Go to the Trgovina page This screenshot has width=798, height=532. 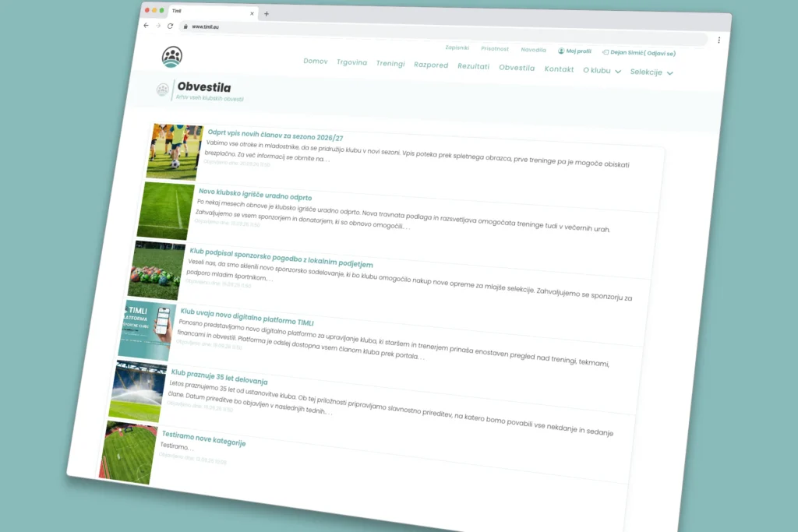click(351, 62)
